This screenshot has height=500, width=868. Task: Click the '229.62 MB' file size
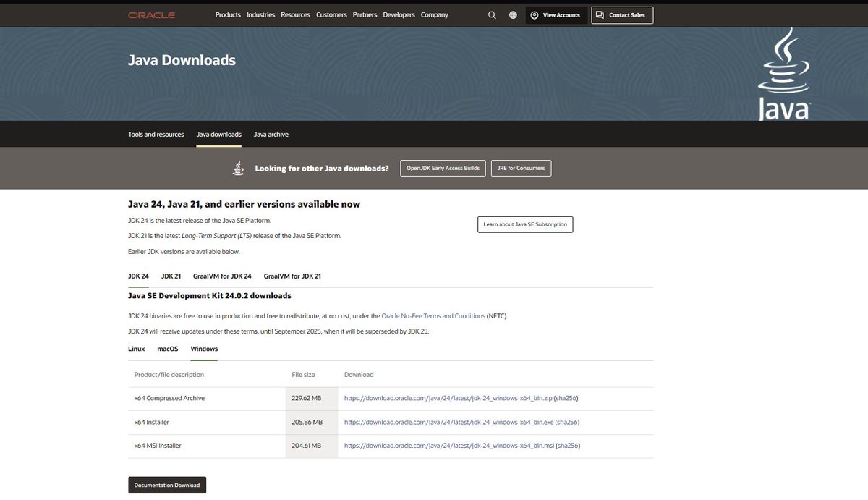(307, 399)
